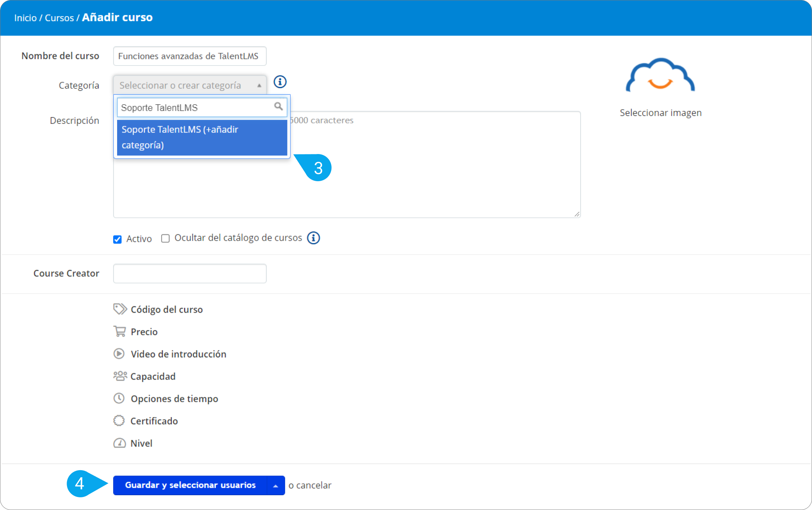Image resolution: width=812 pixels, height=510 pixels.
Task: Click the Descripción text area
Action: point(347,164)
